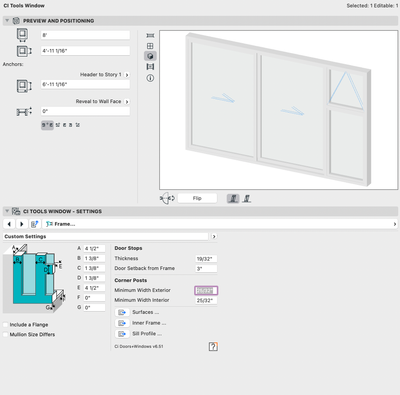Edit frame dimension F field
This screenshot has height=395, width=400.
(x=94, y=298)
